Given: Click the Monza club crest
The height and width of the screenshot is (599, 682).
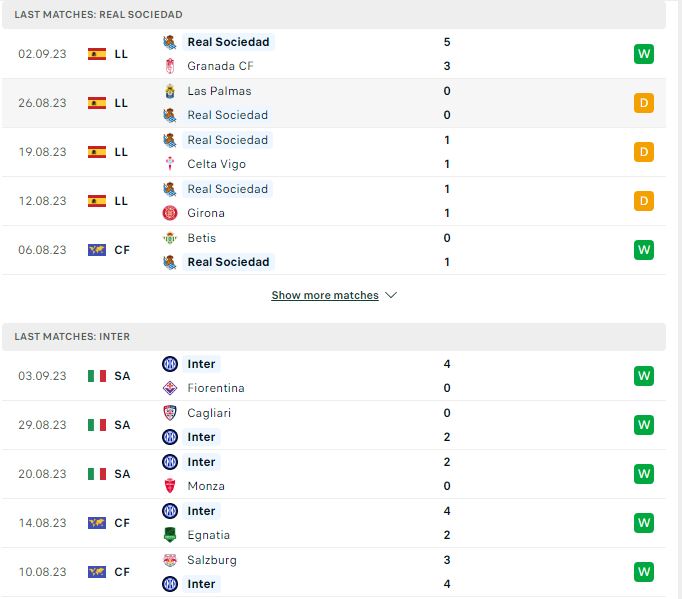Looking at the screenshot, I should (x=170, y=486).
